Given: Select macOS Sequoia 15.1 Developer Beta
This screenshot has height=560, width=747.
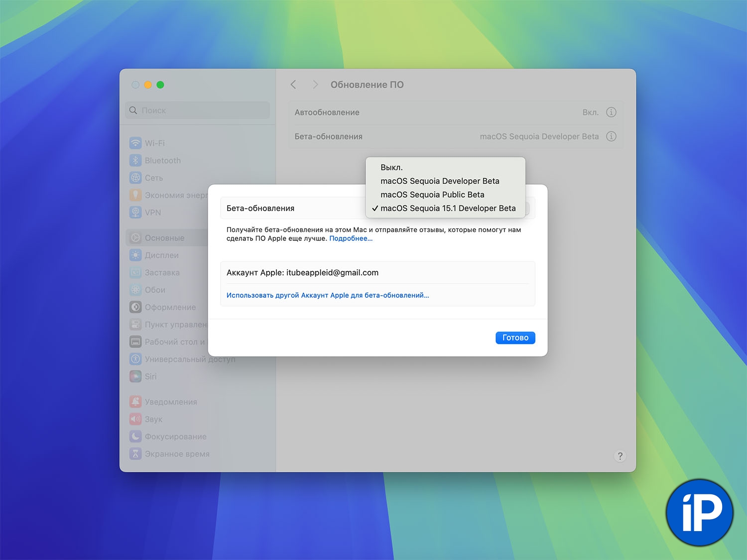Looking at the screenshot, I should click(448, 209).
